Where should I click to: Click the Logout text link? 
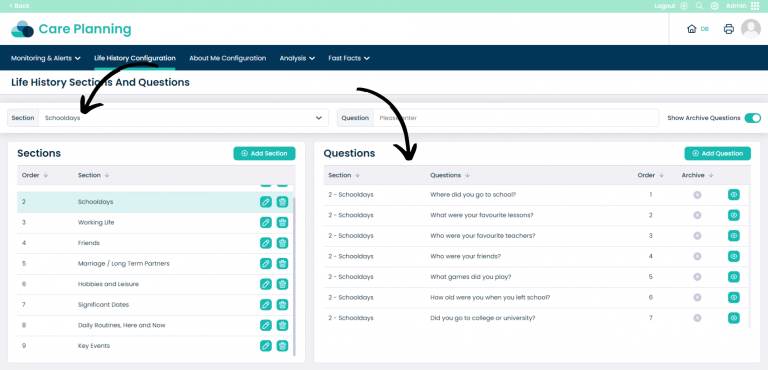point(665,6)
